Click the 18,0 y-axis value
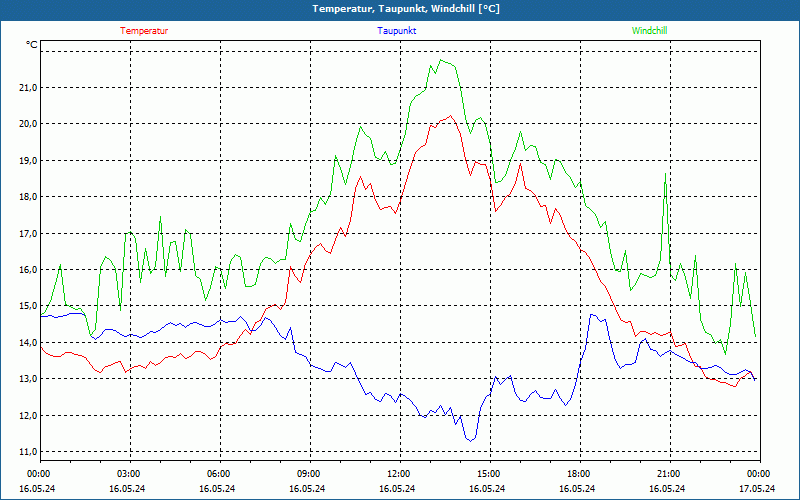This screenshot has height=500, width=800. (28, 197)
